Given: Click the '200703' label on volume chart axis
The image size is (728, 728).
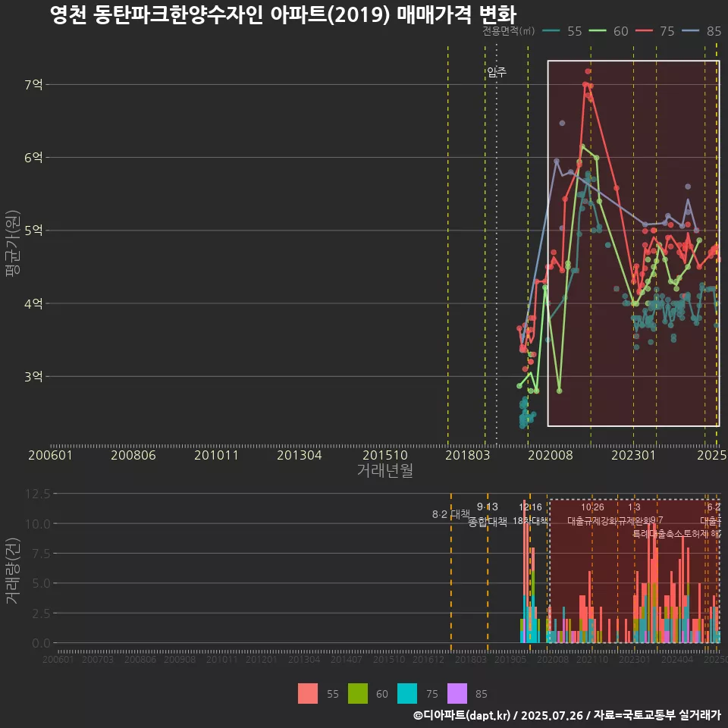Looking at the screenshot, I should [98, 659].
